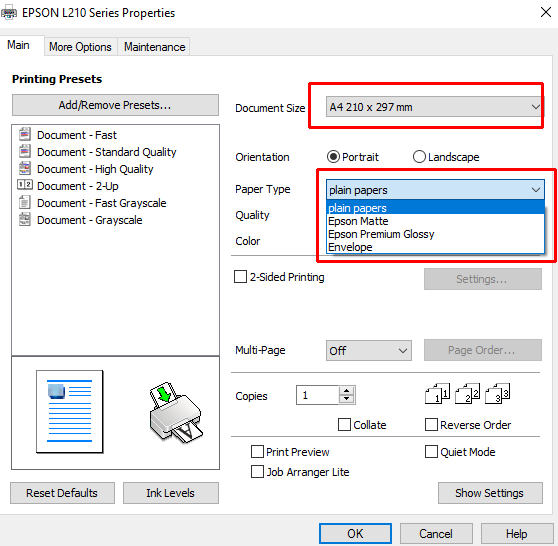Select Landscape orientation
The height and width of the screenshot is (546, 558).
click(419, 157)
